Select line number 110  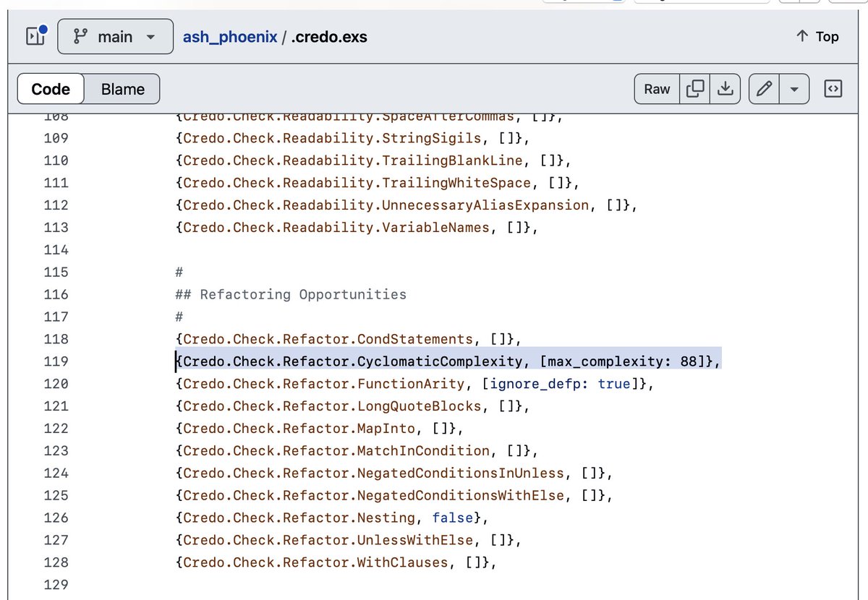pyautogui.click(x=56, y=160)
